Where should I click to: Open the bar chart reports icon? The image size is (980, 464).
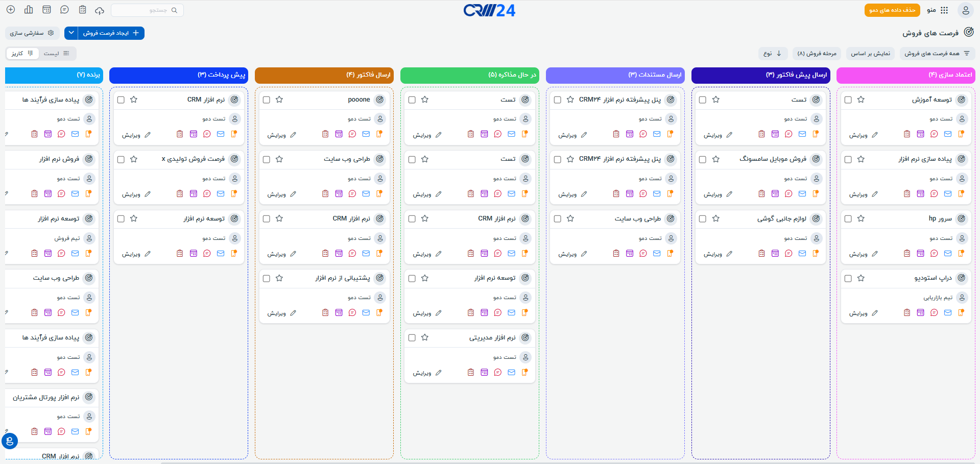click(29, 10)
